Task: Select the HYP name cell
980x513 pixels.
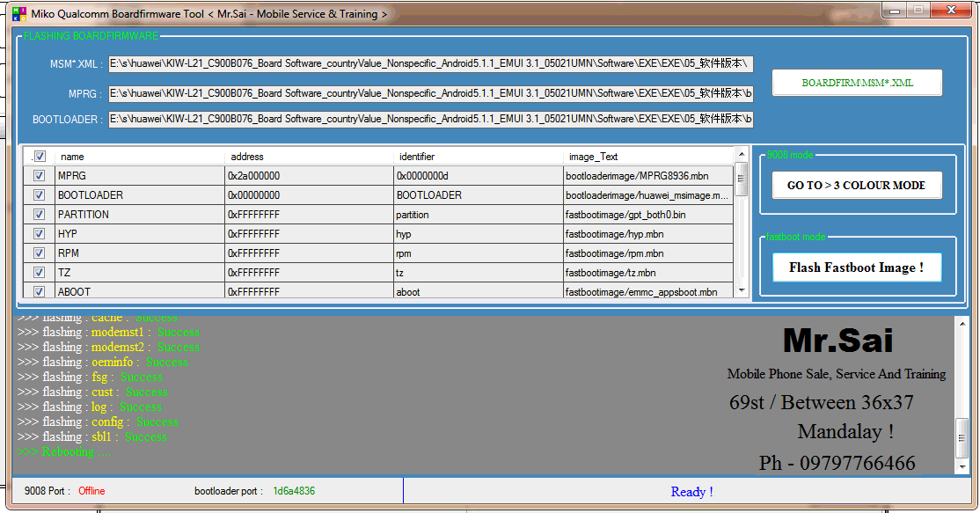Action: coord(139,234)
